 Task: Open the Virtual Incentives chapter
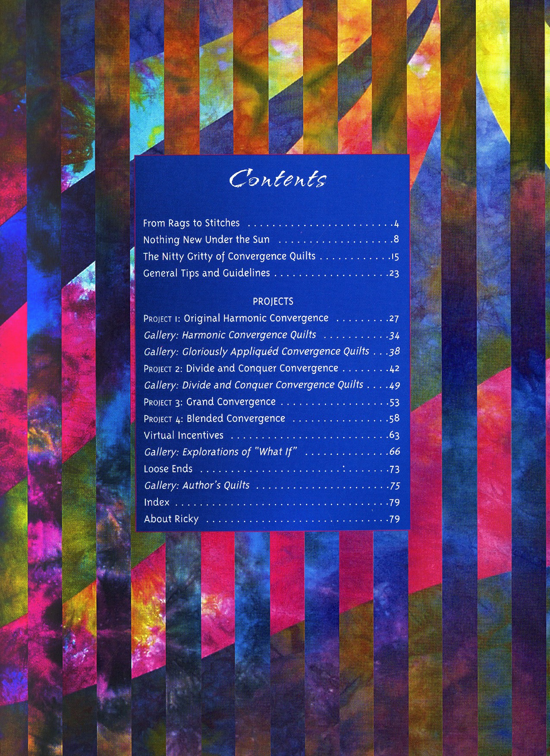pos(183,435)
